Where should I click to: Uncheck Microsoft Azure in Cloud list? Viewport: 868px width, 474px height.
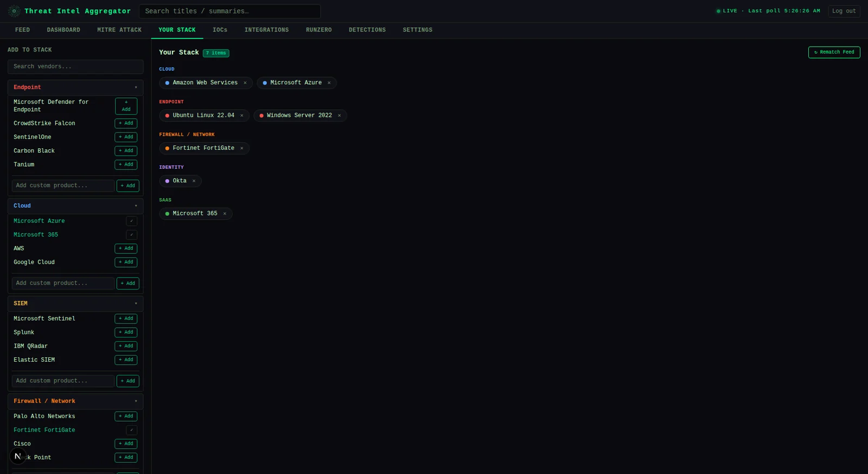point(131,221)
